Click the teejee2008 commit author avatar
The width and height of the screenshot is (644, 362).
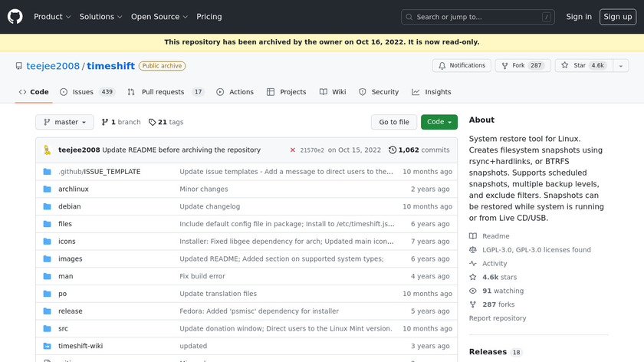[48, 150]
